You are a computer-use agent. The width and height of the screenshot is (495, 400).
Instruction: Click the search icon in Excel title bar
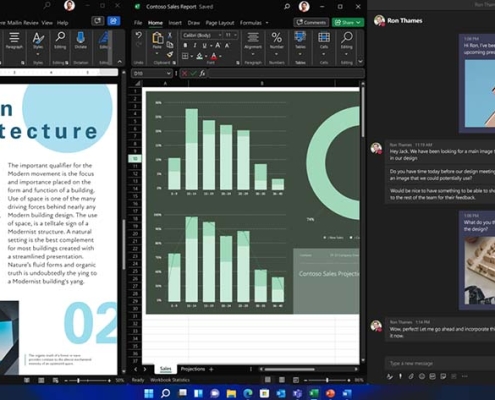pyautogui.click(x=287, y=6)
